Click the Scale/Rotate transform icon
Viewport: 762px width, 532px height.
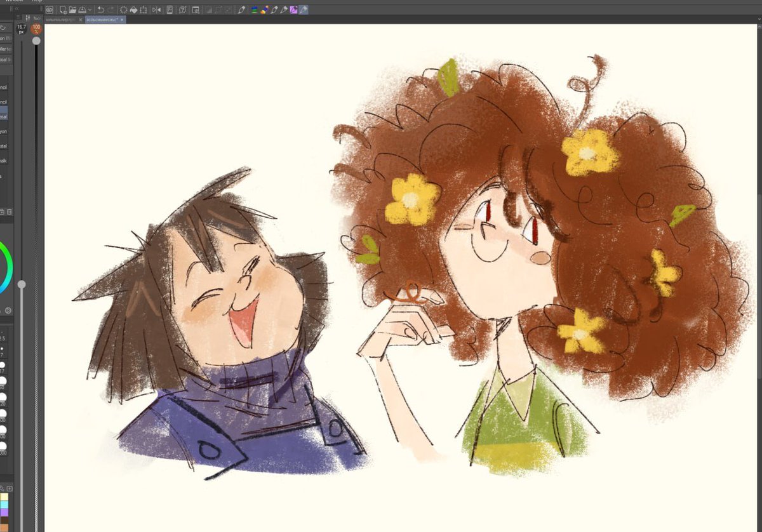[144, 10]
